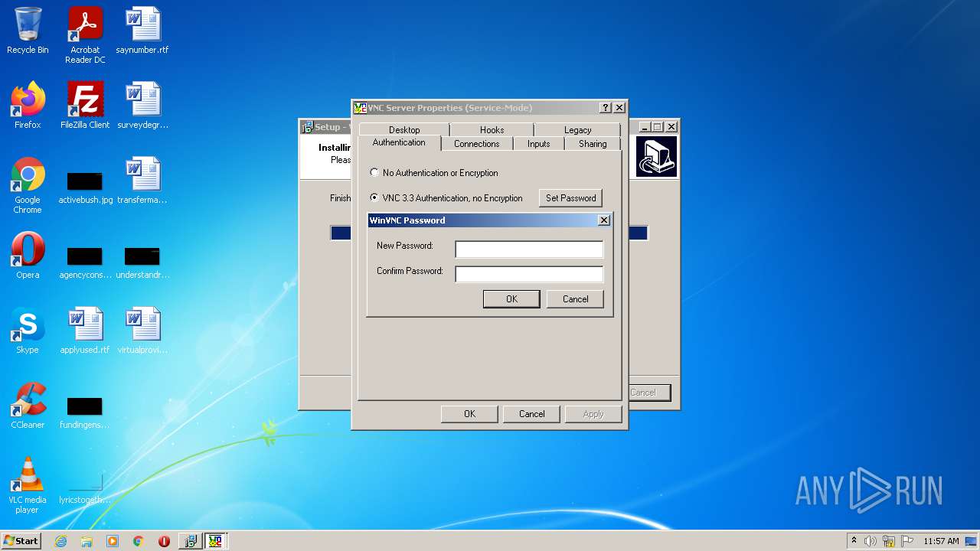The height and width of the screenshot is (551, 980).
Task: Focus the New Password field
Action: click(x=529, y=249)
